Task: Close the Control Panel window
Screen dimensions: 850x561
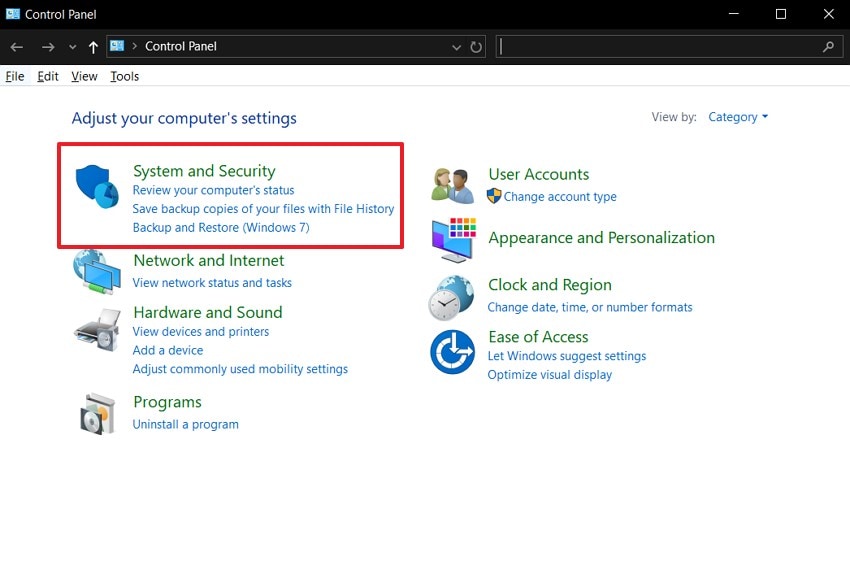Action: [828, 14]
